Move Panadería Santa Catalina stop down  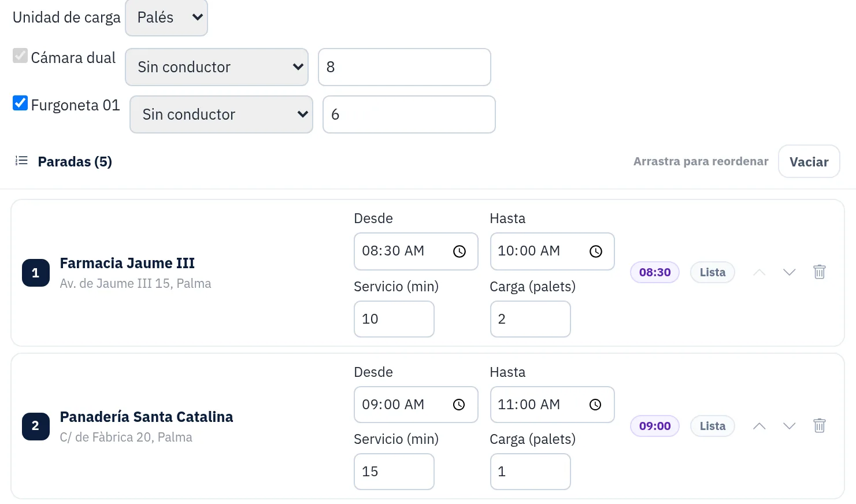[789, 426]
